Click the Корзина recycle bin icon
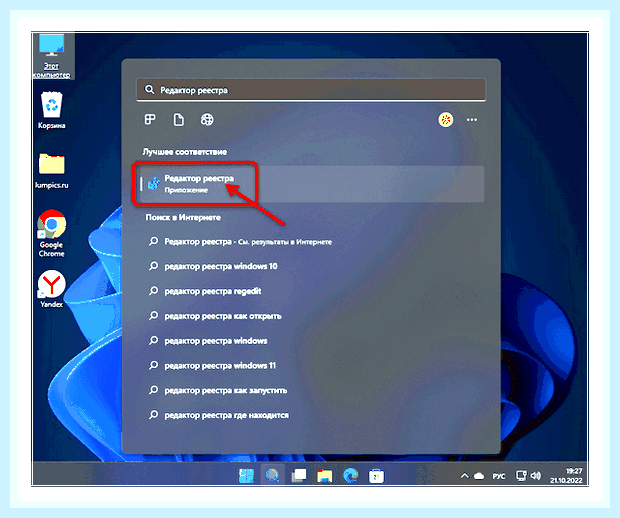Image resolution: width=620 pixels, height=518 pixels. (52, 110)
